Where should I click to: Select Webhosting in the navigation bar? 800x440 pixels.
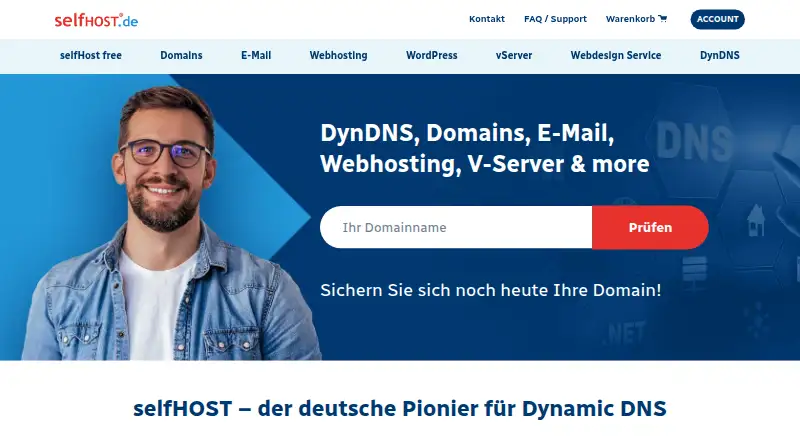click(338, 55)
